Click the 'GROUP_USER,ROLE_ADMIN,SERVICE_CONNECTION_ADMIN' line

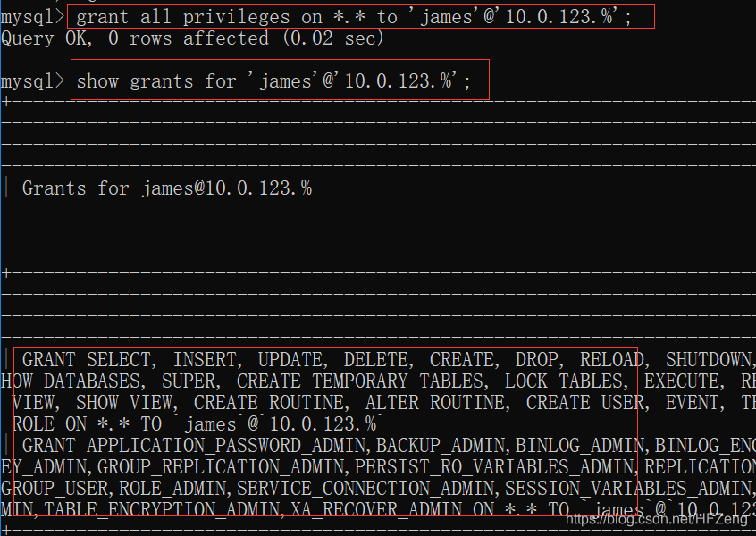[x=379, y=489]
